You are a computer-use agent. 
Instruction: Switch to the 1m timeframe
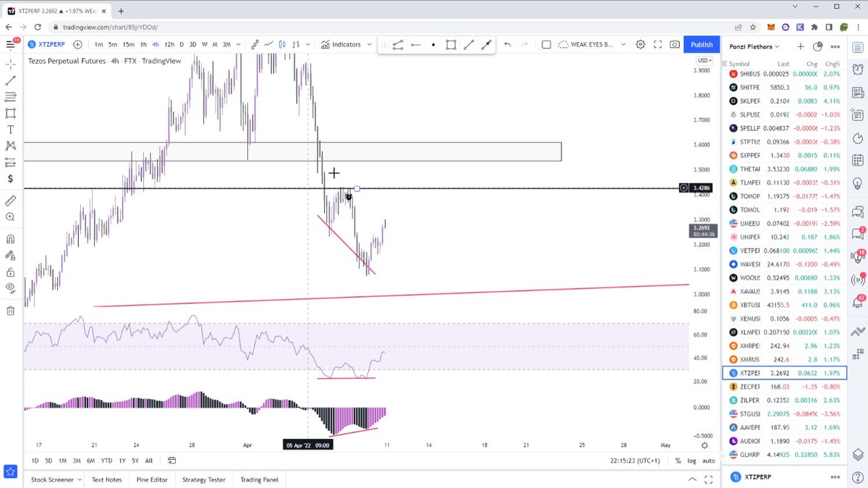98,44
